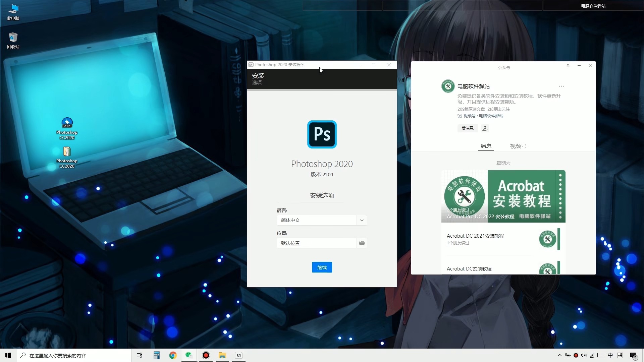
Task: Open the Windows Start menu
Action: point(8,355)
